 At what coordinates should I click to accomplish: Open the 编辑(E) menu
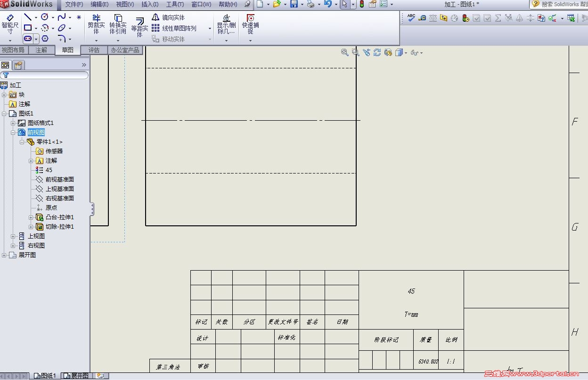(x=99, y=4)
